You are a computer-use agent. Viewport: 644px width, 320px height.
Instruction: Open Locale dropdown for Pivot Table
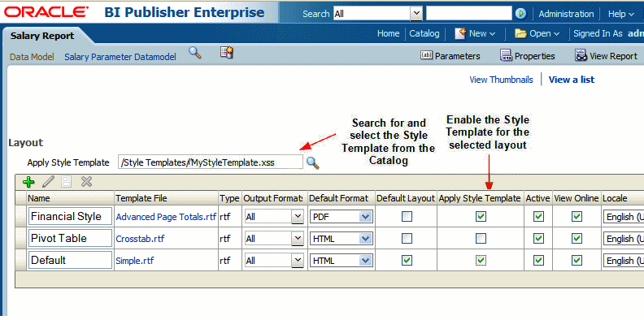pyautogui.click(x=624, y=238)
